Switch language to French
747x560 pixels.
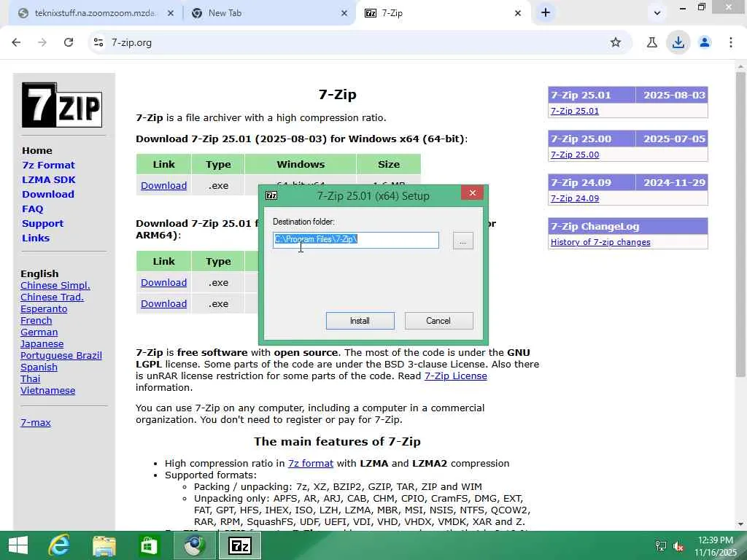click(x=36, y=321)
